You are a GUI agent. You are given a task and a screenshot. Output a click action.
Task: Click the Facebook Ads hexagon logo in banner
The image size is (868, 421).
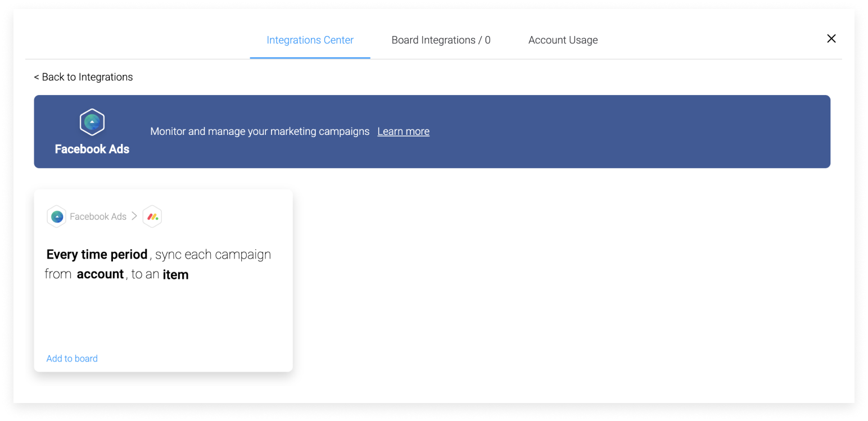[x=92, y=122]
